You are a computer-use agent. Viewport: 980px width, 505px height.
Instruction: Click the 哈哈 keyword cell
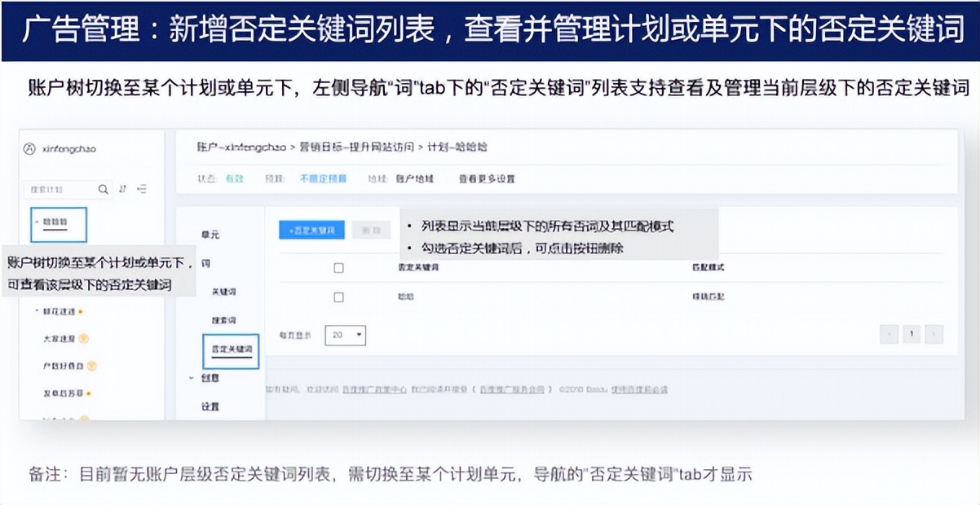click(405, 297)
